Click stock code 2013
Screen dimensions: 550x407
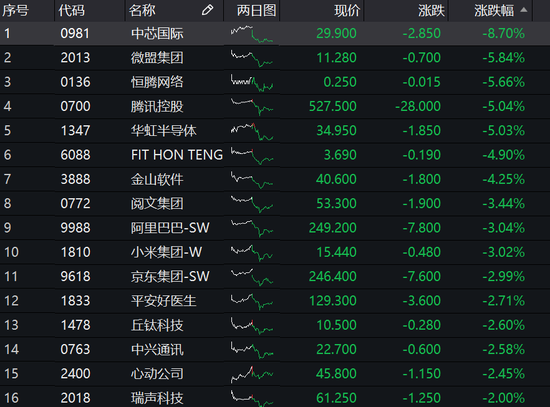pos(75,58)
